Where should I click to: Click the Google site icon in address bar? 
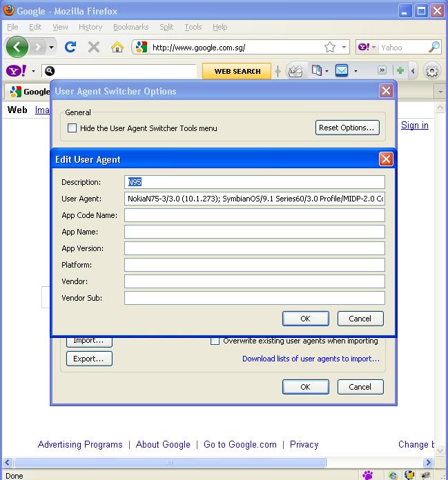tap(142, 47)
